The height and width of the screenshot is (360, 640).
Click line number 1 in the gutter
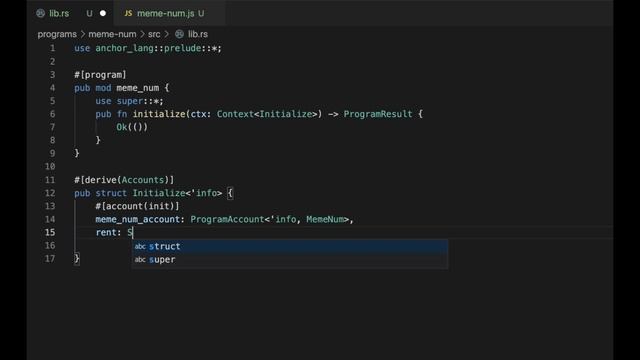52,48
